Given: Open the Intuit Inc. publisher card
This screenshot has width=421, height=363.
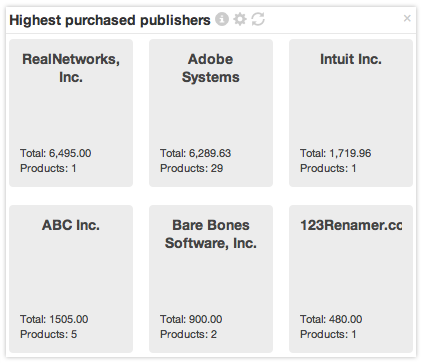Looking at the screenshot, I should click(x=351, y=113).
